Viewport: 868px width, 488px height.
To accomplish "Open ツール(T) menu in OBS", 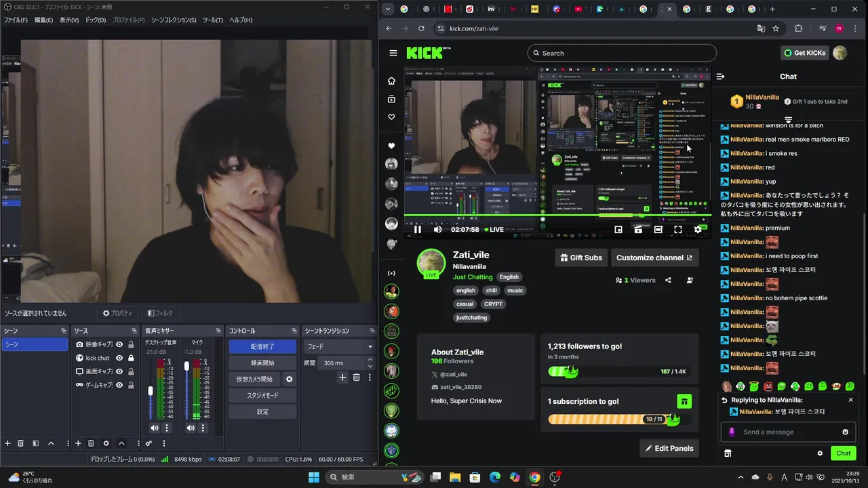I will click(x=212, y=20).
